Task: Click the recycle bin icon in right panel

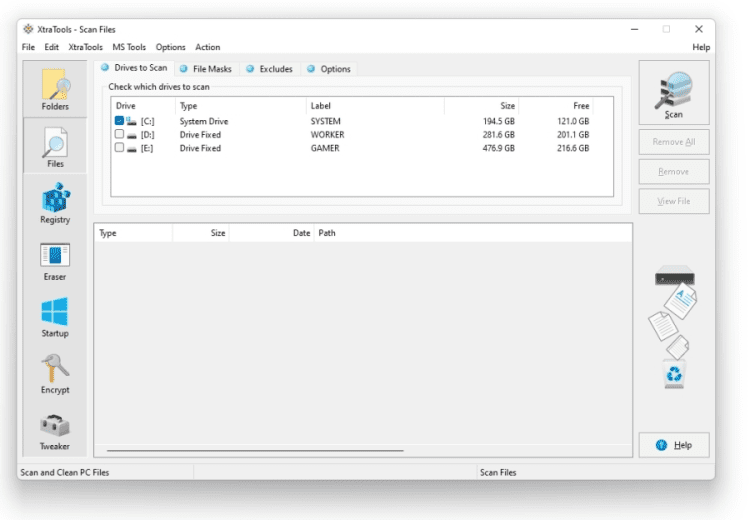Action: point(674,374)
